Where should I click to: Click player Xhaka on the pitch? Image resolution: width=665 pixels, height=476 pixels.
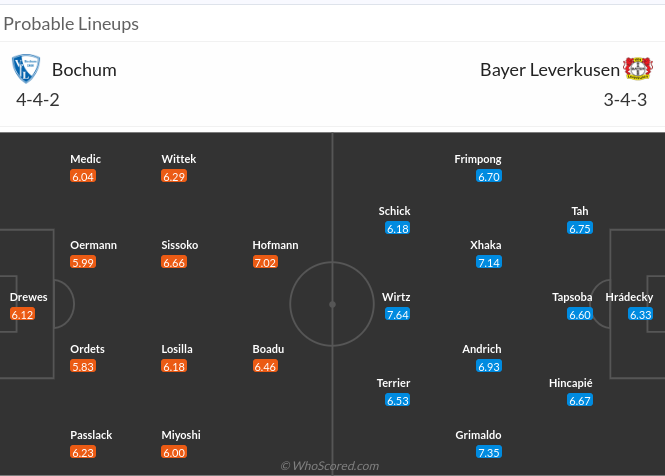tap(486, 245)
